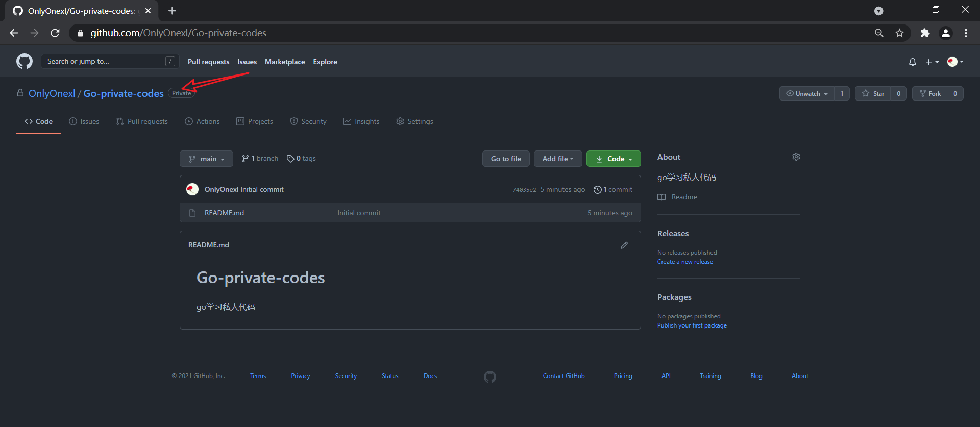Open the Docs footer link
The image size is (980, 427).
[430, 376]
